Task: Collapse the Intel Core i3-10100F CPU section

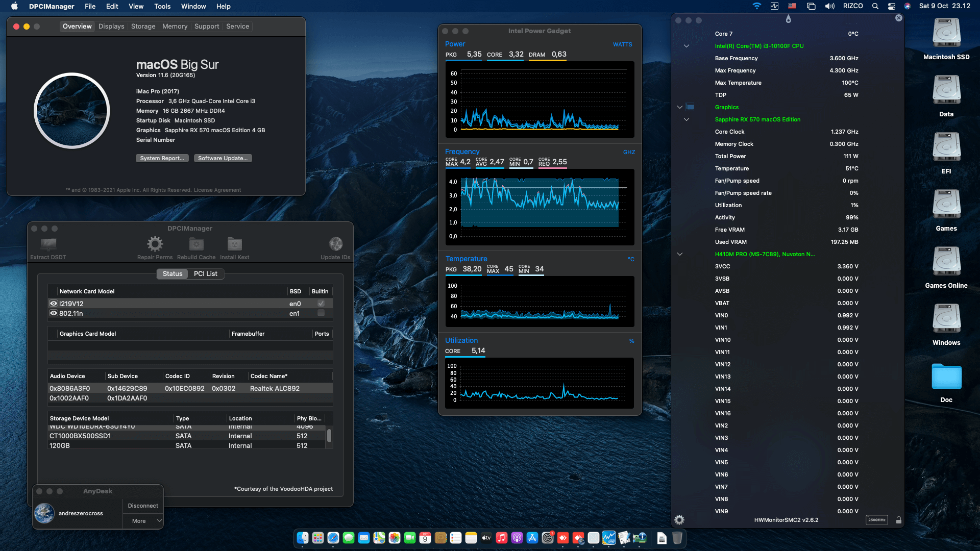Action: (x=687, y=46)
